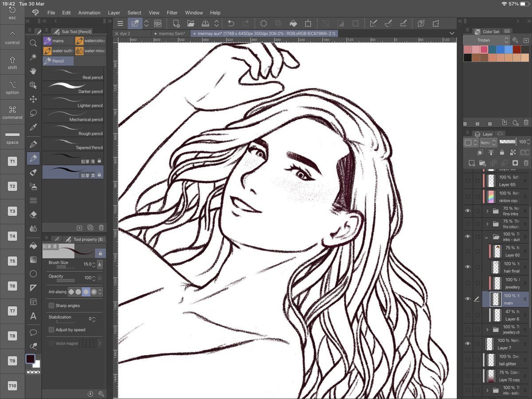The width and height of the screenshot is (532, 399).
Task: Click the Stabilization stepper arrows
Action: [x=94, y=319]
